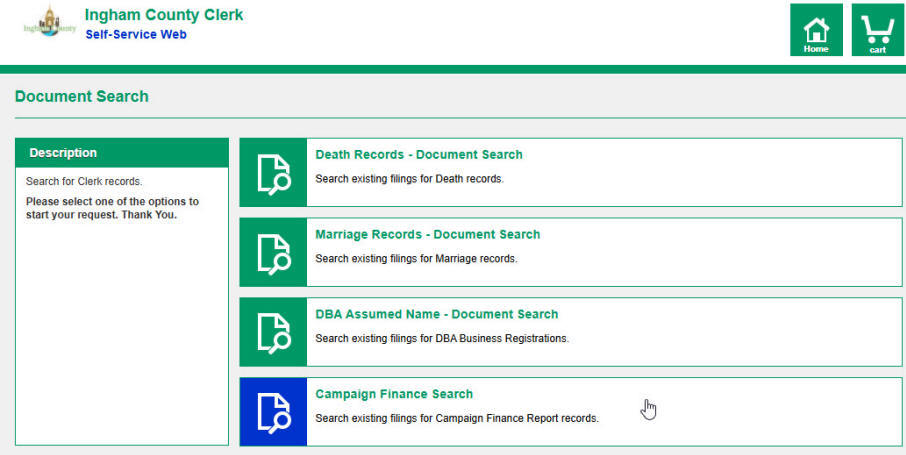The image size is (906, 455).
Task: Open Death Records - Document Search title
Action: pos(418,155)
